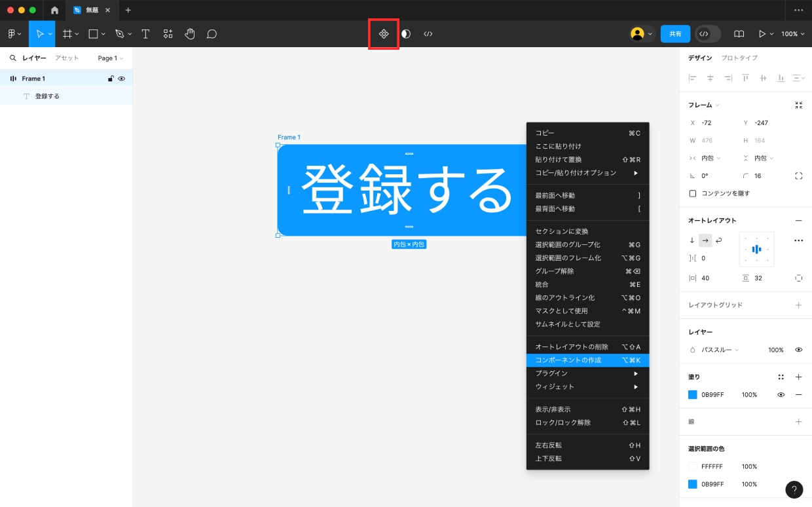812x507 pixels.
Task: Add a new fill with plus icon
Action: coord(798,377)
